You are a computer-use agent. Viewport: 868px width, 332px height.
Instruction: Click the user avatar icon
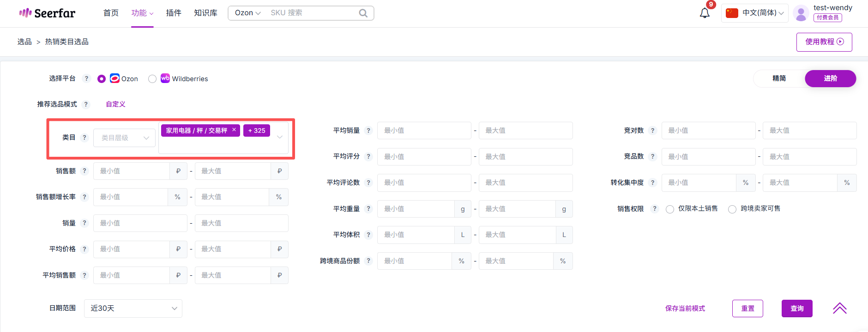click(x=801, y=13)
